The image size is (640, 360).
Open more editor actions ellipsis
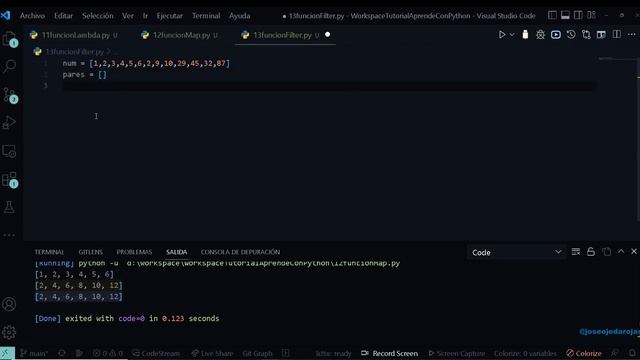point(631,35)
